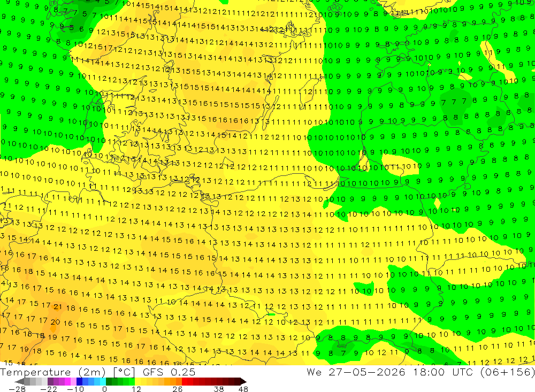Click the legend label "-10"
The image size is (535, 392).
coord(75,389)
